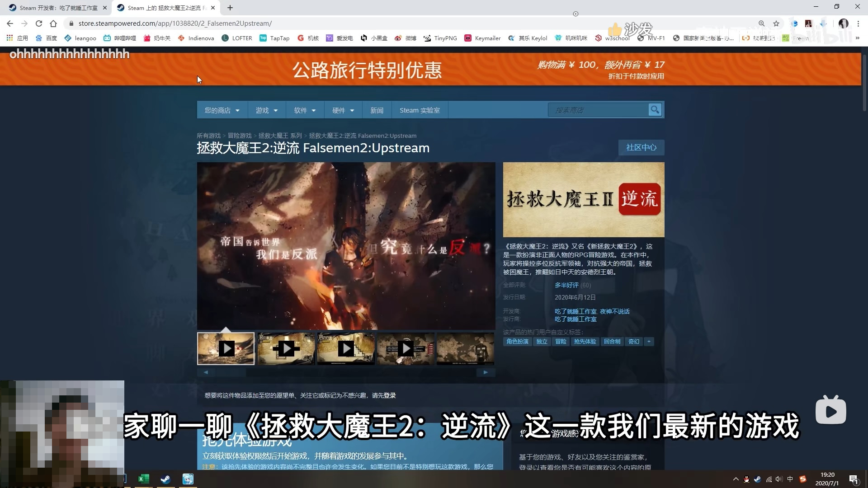Screen dimensions: 868x488
Task: Open the leangoo bookmark
Action: (x=80, y=38)
